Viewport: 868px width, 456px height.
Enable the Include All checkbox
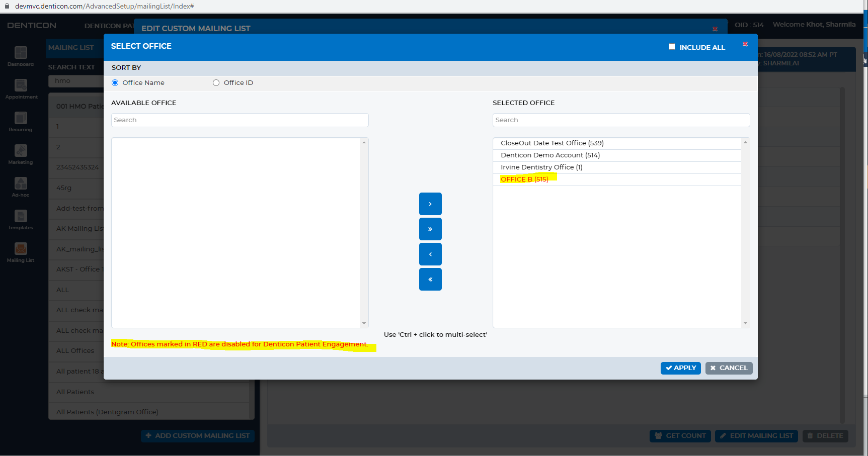pos(672,47)
